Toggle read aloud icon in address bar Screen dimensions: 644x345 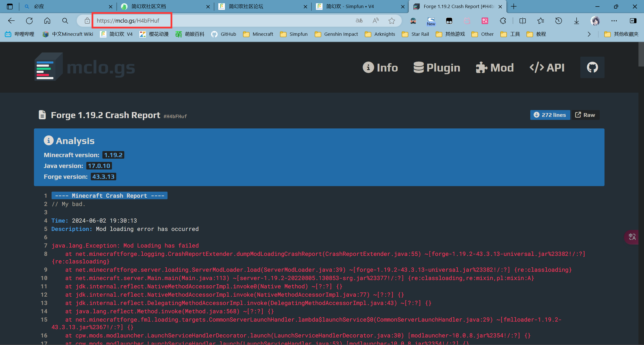click(376, 21)
